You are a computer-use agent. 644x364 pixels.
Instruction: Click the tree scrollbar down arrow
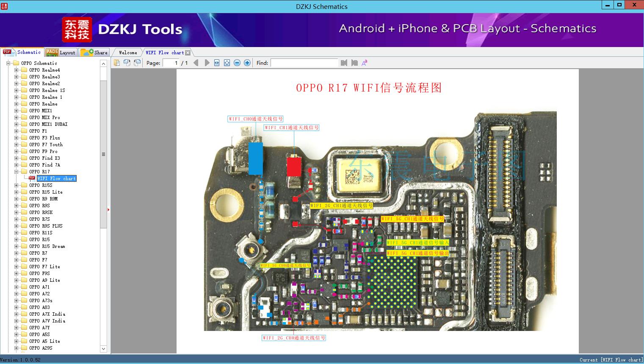tap(103, 349)
